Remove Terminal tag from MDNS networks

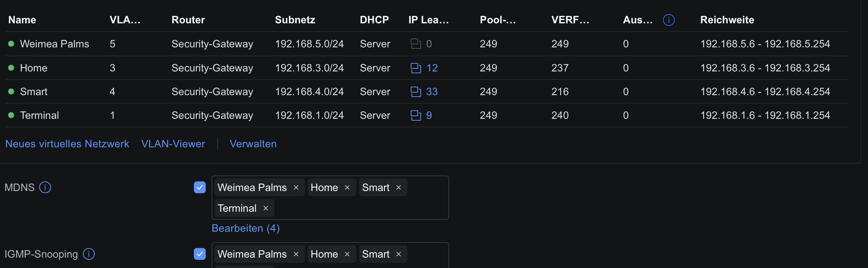point(266,208)
